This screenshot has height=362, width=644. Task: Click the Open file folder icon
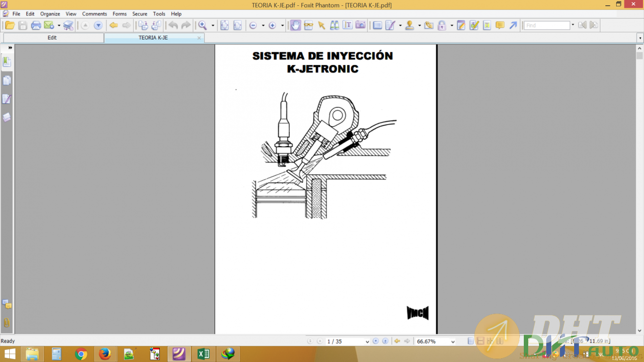click(x=10, y=25)
